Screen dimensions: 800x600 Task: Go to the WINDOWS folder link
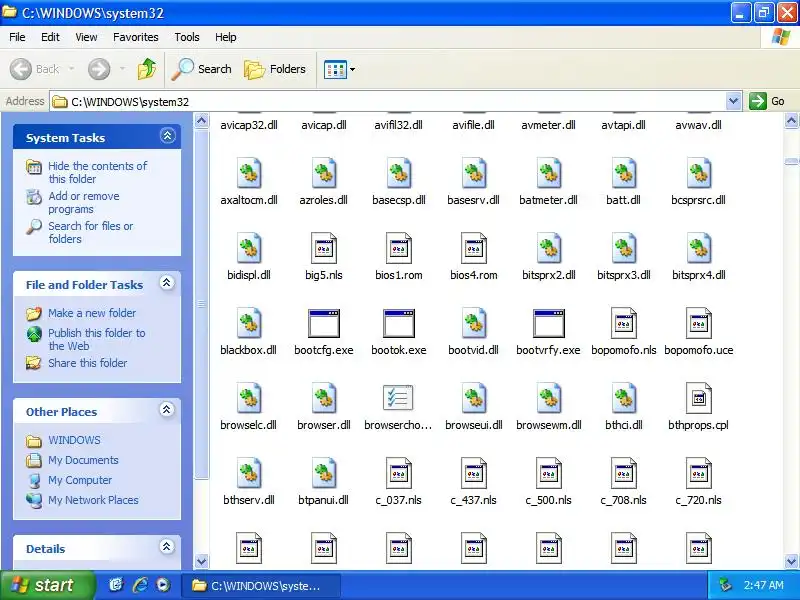(74, 440)
